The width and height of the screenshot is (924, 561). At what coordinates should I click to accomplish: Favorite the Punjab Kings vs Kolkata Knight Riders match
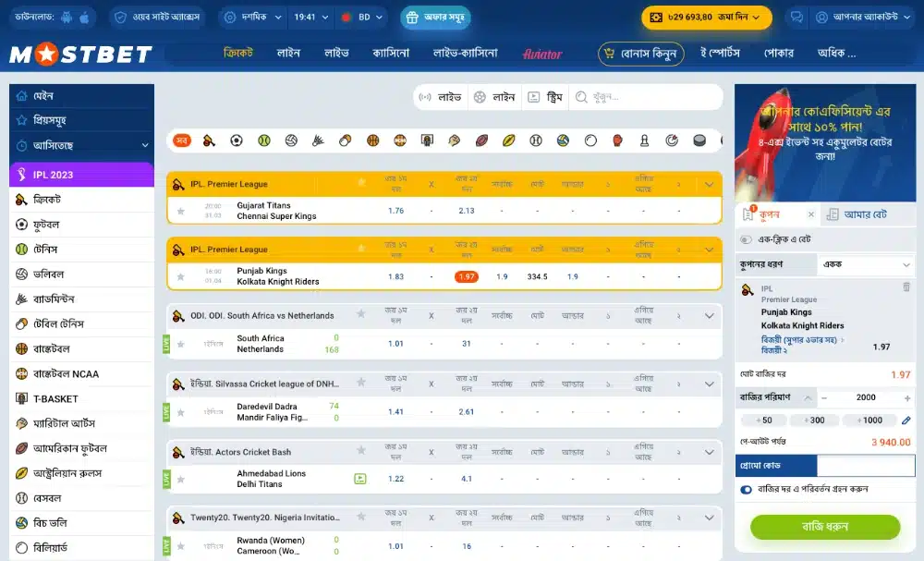click(181, 277)
